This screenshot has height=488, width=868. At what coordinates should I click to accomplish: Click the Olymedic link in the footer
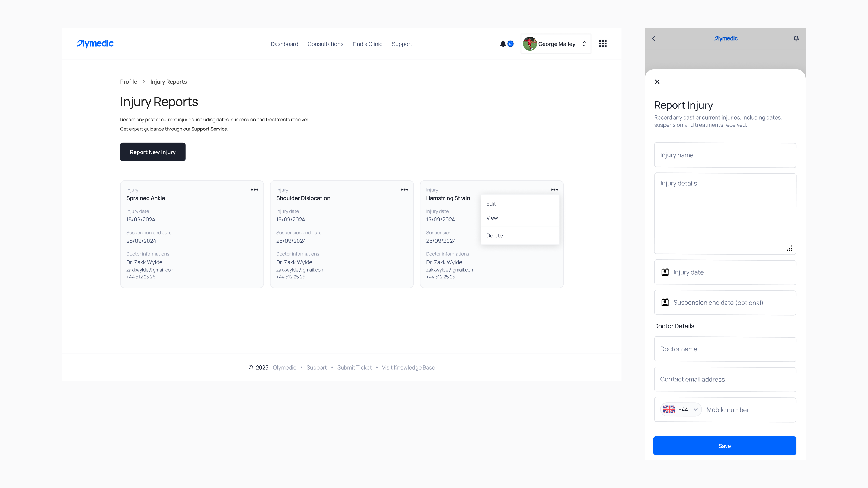[x=284, y=367]
